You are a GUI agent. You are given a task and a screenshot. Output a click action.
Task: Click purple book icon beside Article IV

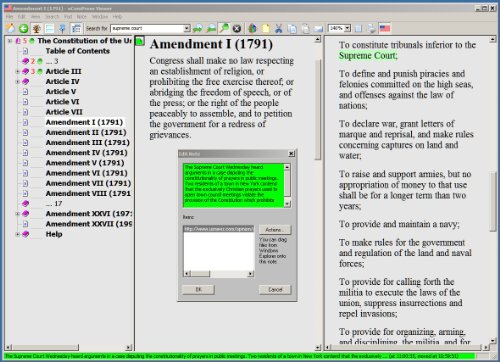point(25,81)
